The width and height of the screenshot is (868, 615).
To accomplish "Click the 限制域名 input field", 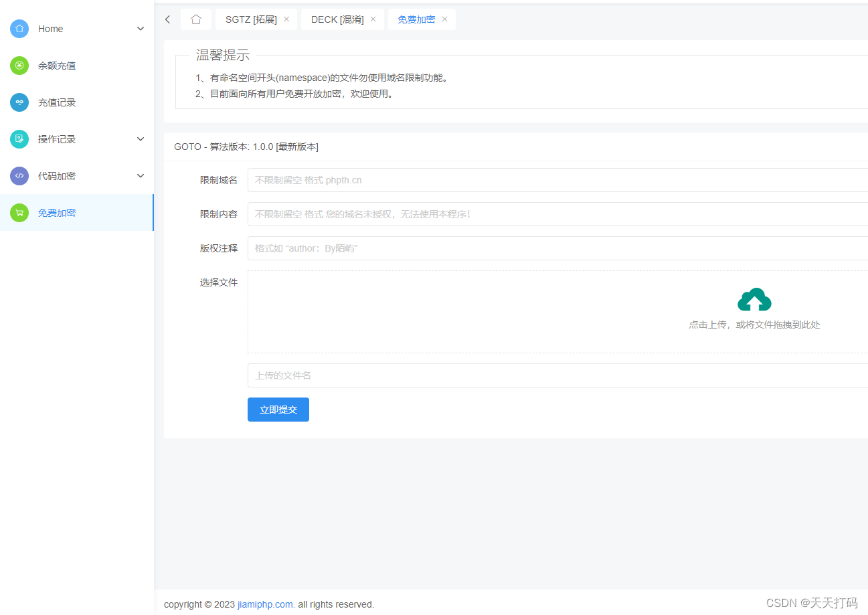I will (x=468, y=179).
